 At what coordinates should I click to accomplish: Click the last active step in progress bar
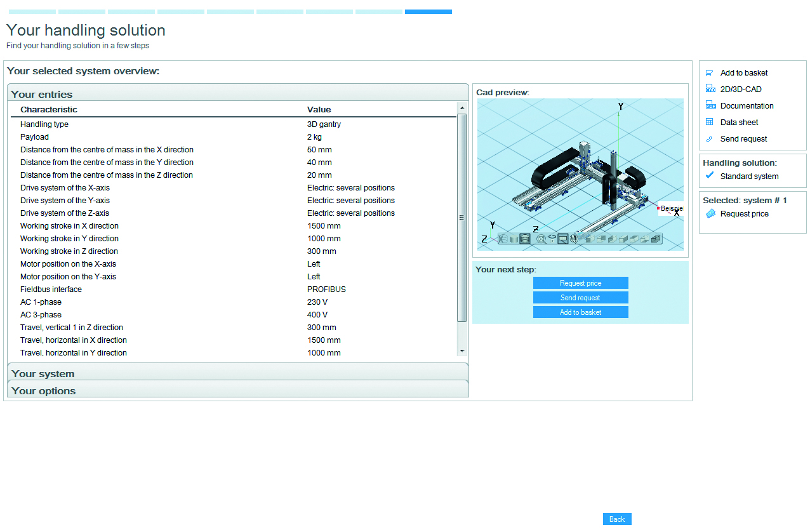click(428, 11)
